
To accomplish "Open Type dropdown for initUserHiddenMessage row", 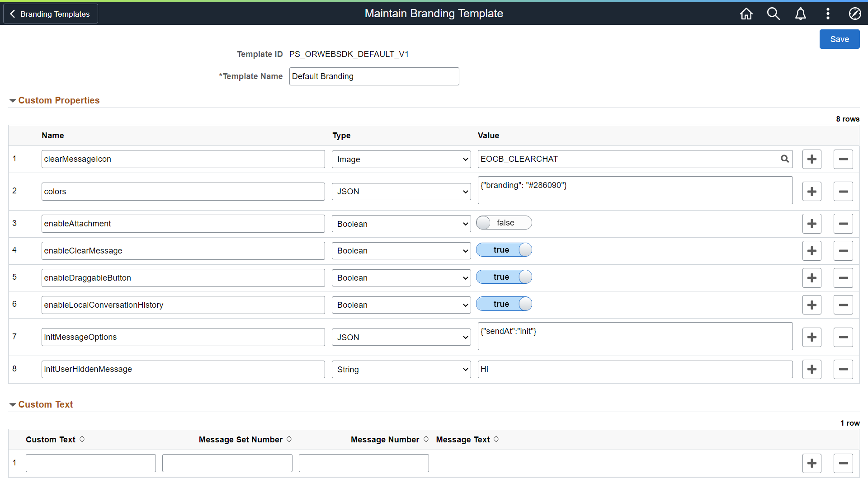I will [401, 370].
